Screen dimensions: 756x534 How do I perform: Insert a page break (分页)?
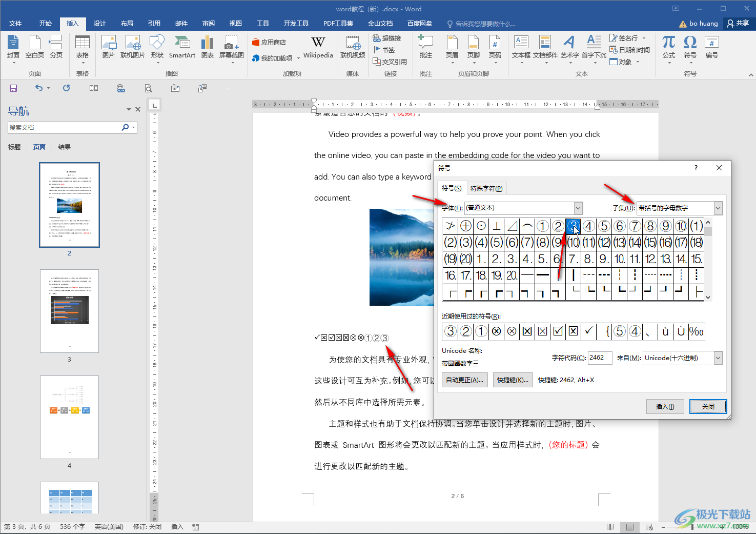(56, 47)
